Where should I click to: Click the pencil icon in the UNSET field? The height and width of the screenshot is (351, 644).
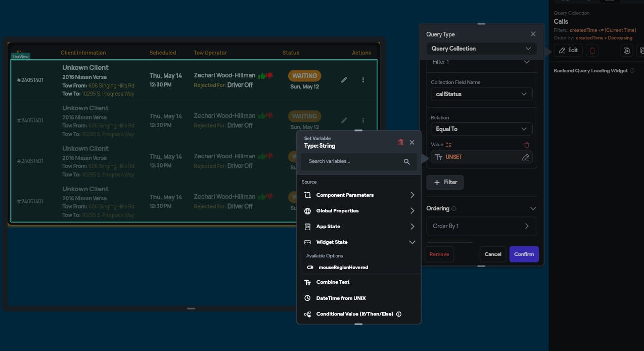pyautogui.click(x=526, y=157)
